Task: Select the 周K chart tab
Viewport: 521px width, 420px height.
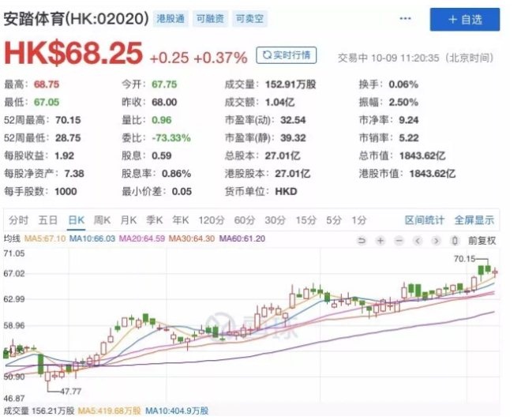Action: click(102, 220)
